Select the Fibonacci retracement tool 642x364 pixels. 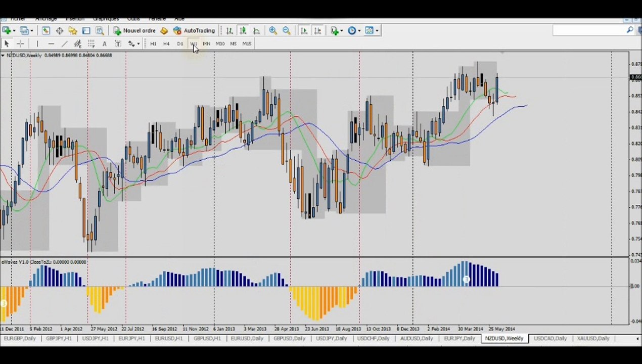pos(91,44)
